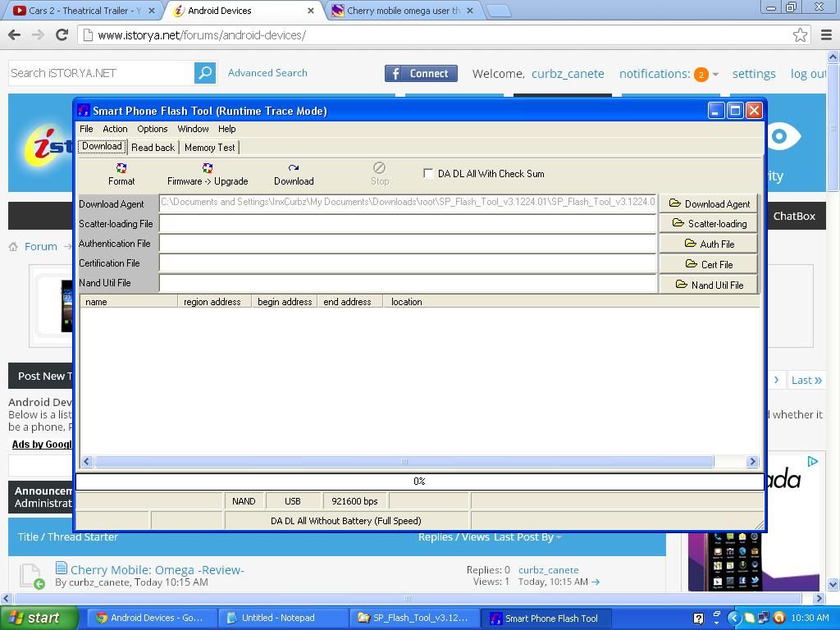Click the Scatter-loading File field
Screen dimensions: 840x630
(x=408, y=223)
